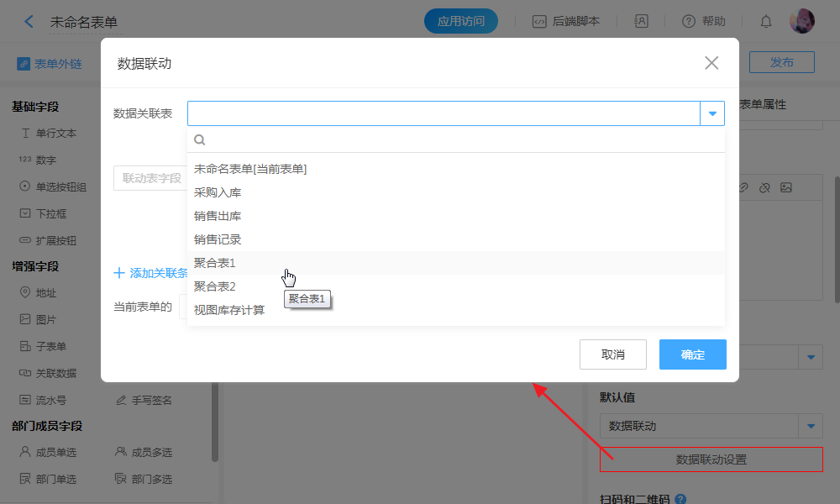Click the 确定 confirm button
The height and width of the screenshot is (504, 840).
(x=692, y=354)
